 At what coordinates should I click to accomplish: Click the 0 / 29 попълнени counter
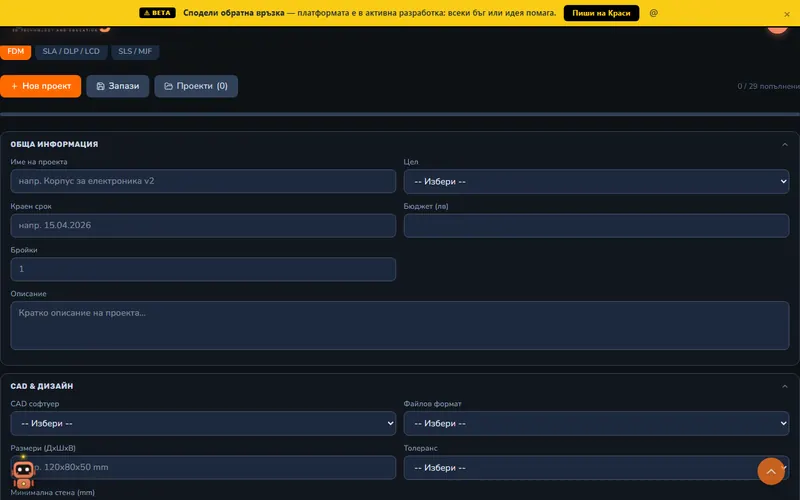tap(768, 86)
